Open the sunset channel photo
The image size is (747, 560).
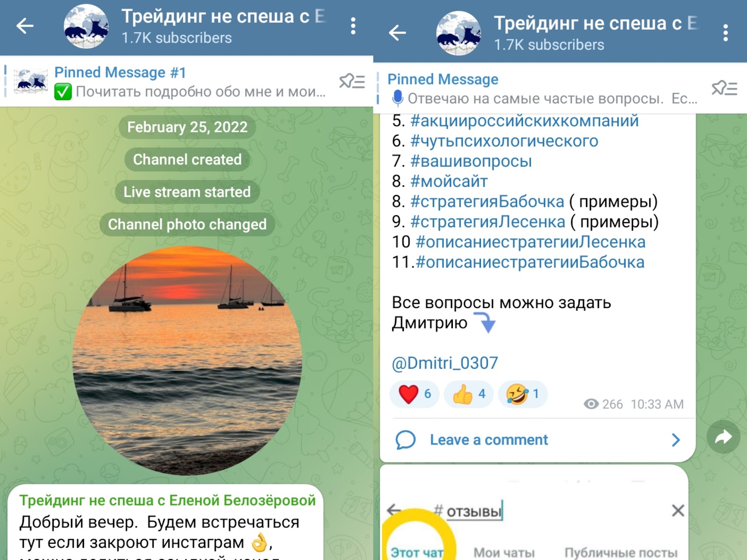click(x=187, y=361)
